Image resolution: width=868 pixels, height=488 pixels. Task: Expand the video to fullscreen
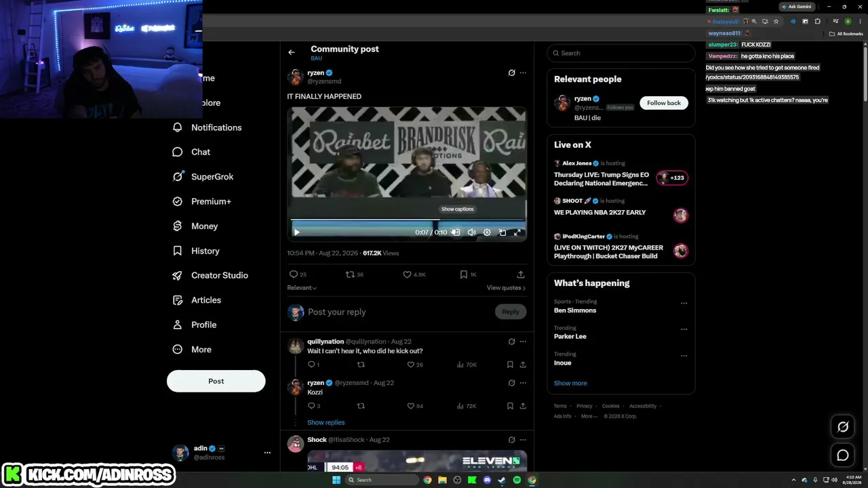517,232
